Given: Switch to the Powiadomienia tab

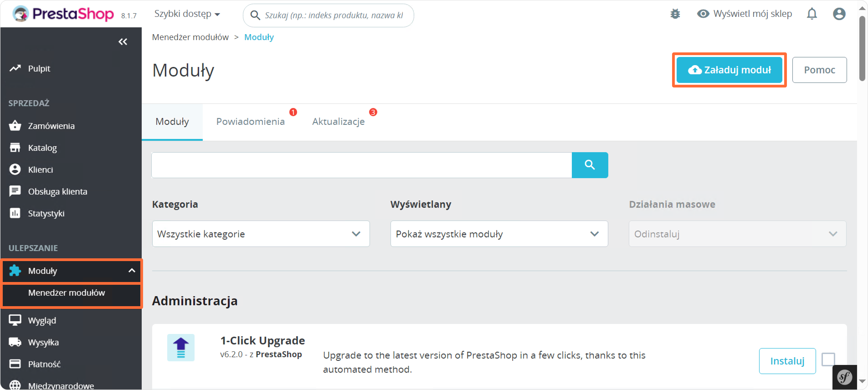Looking at the screenshot, I should (250, 122).
